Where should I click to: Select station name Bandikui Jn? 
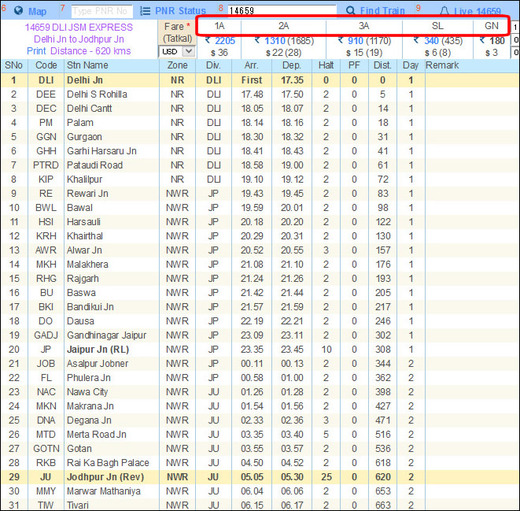(90, 307)
